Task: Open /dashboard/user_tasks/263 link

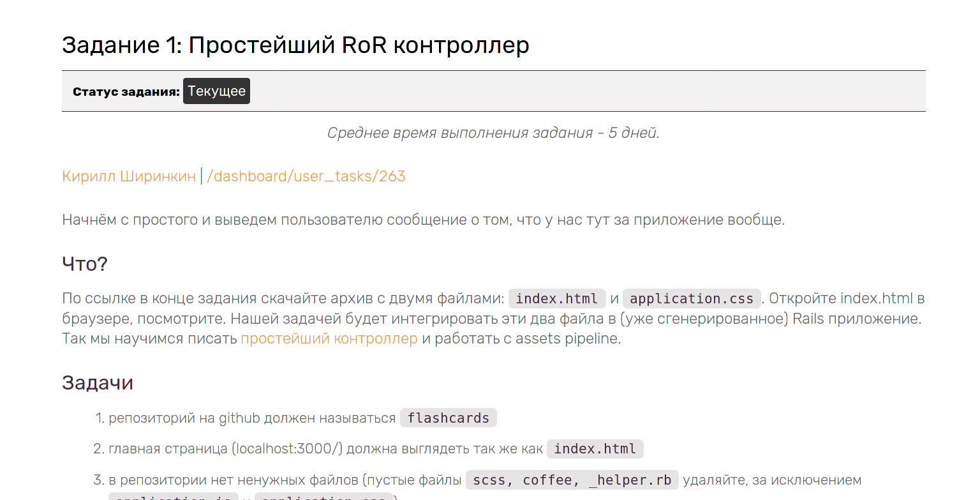Action: (x=306, y=176)
